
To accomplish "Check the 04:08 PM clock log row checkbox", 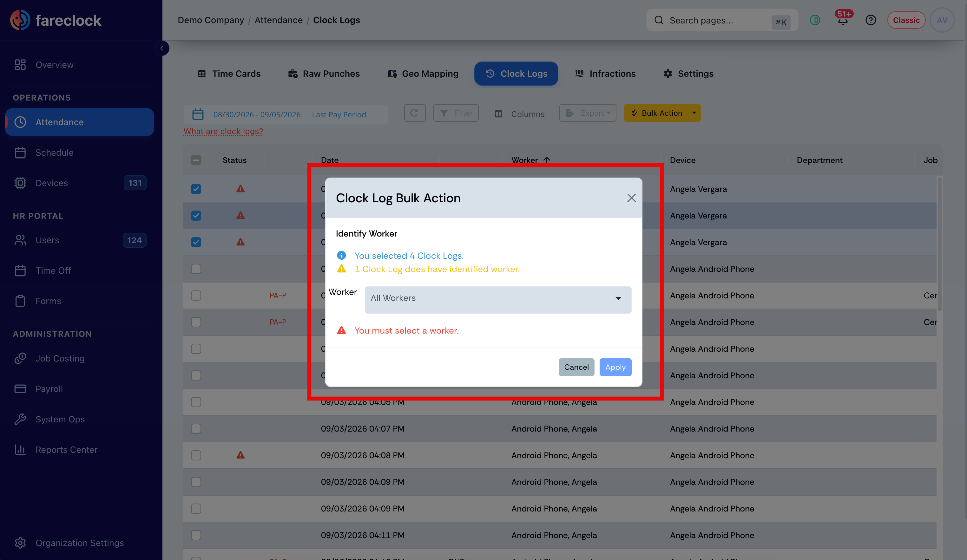I will coord(196,455).
